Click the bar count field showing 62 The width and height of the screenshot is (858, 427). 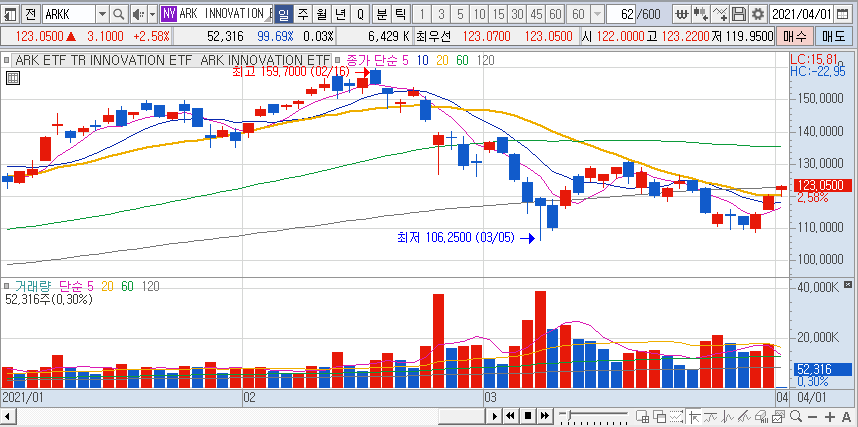(x=622, y=14)
